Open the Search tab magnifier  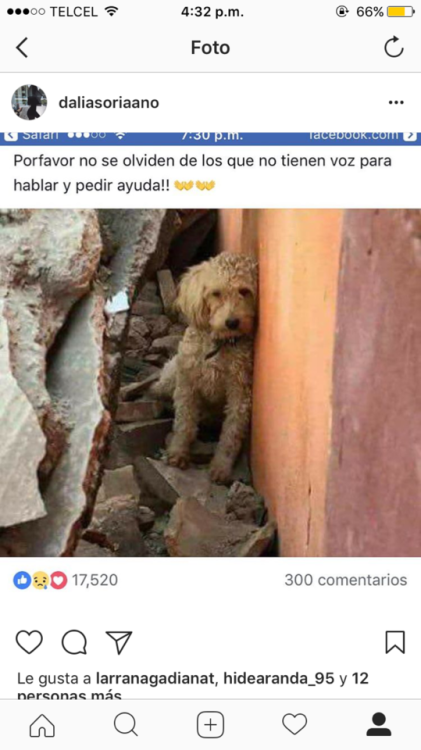(126, 725)
